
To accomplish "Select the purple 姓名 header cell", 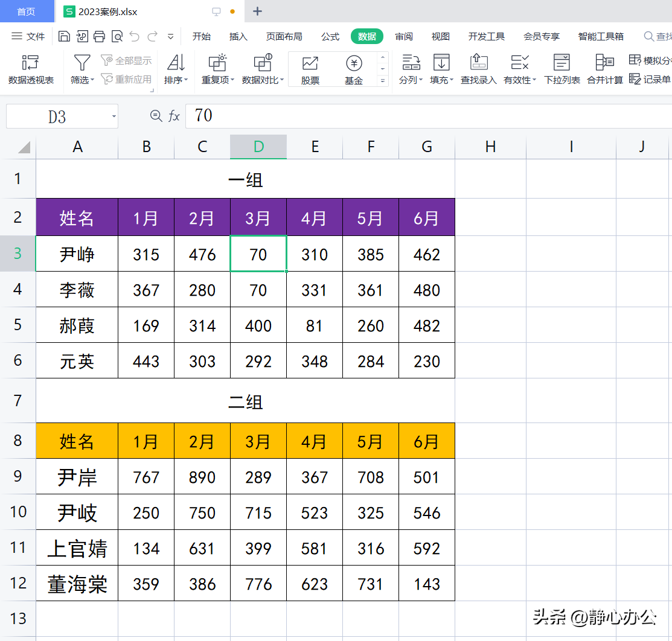I will point(77,217).
